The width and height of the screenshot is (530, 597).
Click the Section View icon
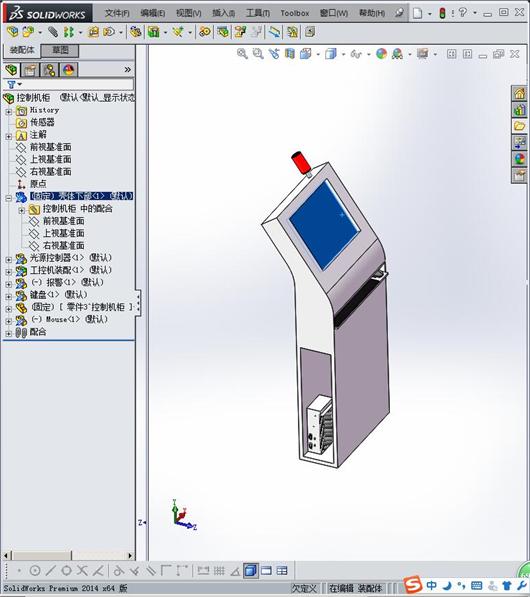coord(290,54)
